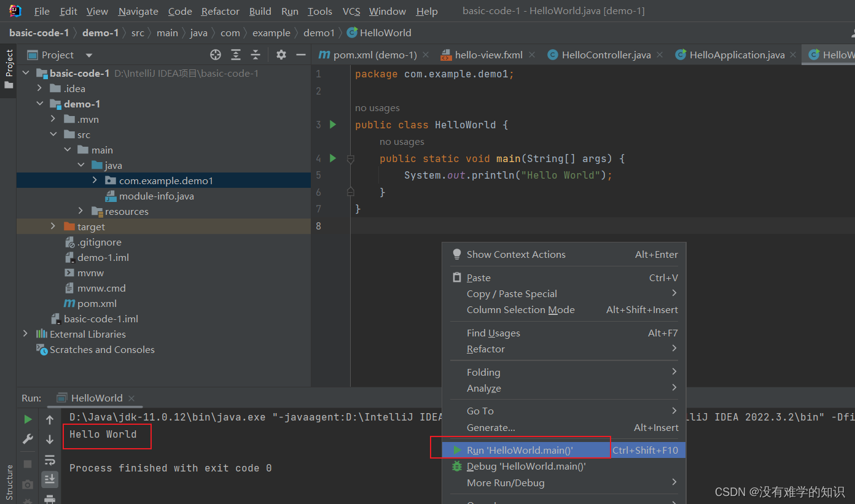Switch to hello-view.fxml tab
The height and width of the screenshot is (504, 855).
(489, 55)
